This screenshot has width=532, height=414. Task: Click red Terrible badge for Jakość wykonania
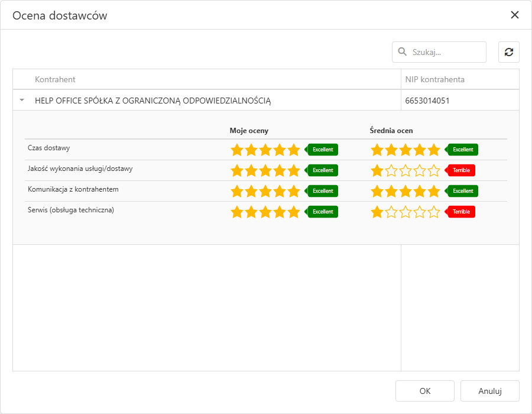click(461, 170)
